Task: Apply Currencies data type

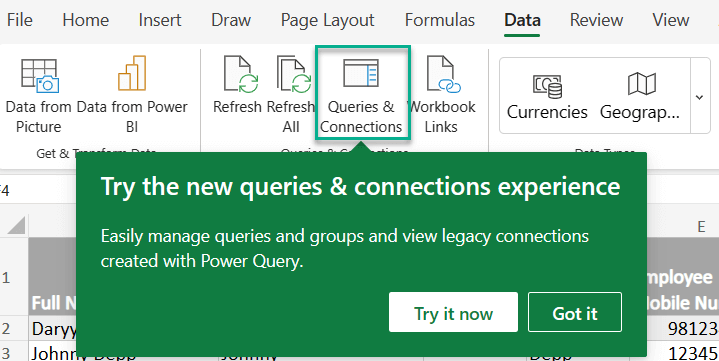Action: click(x=547, y=96)
